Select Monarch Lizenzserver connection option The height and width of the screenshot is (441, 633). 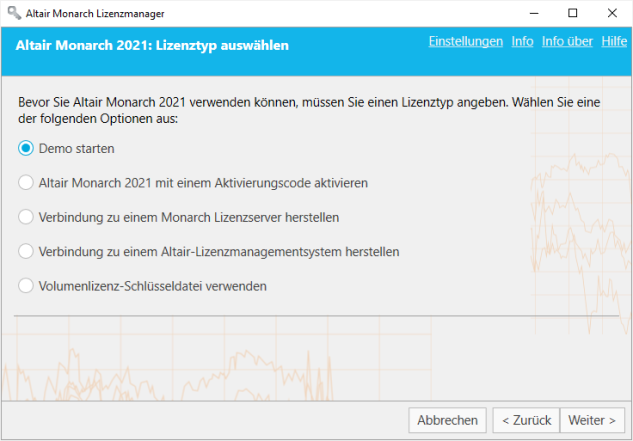[x=26, y=217]
